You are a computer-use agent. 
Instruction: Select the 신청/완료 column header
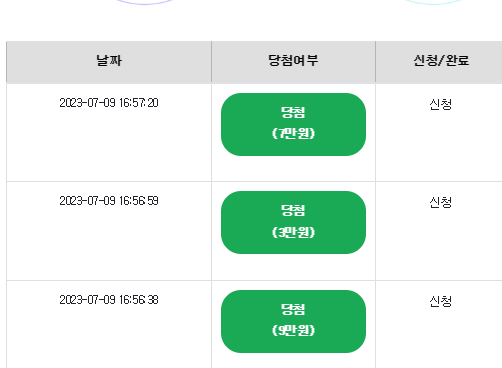coord(441,61)
